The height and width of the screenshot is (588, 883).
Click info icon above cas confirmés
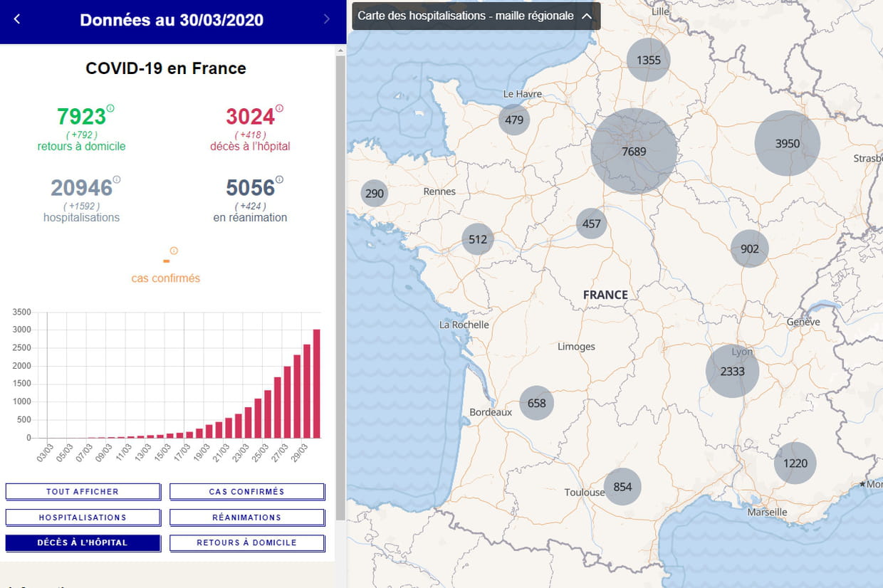coord(174,251)
